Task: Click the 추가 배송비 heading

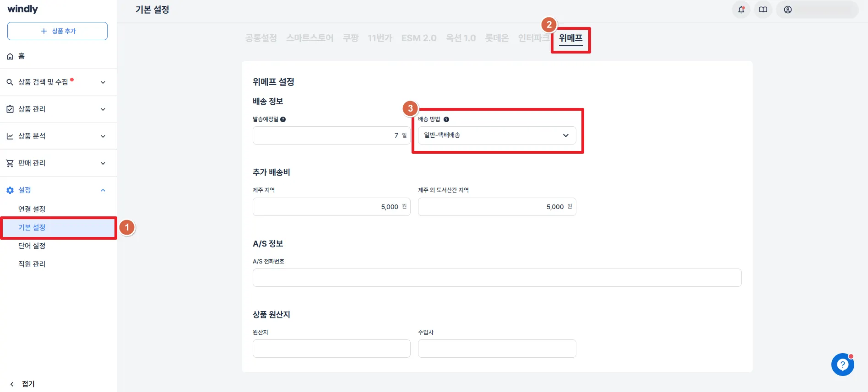Action: (x=271, y=172)
